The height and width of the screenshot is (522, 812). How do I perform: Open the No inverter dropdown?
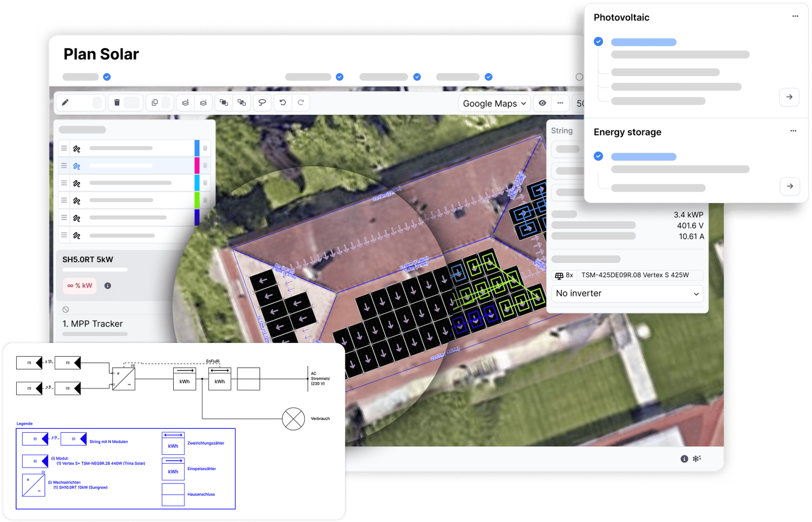(627, 293)
